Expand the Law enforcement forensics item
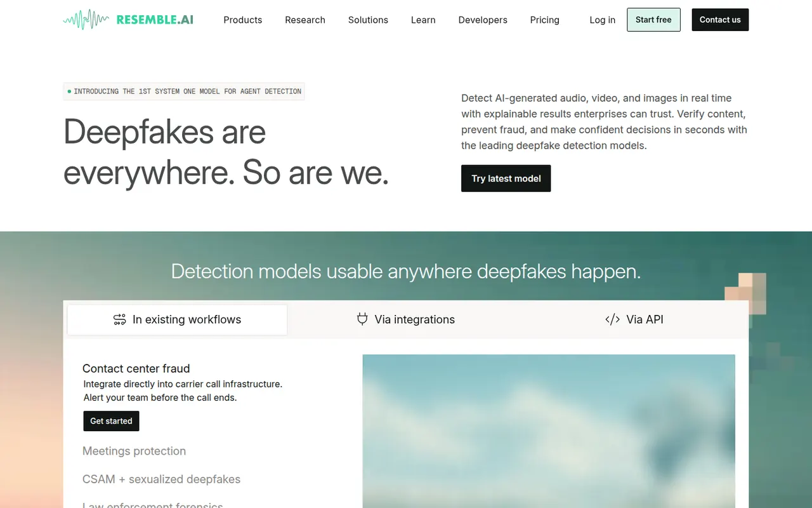 coord(153,505)
